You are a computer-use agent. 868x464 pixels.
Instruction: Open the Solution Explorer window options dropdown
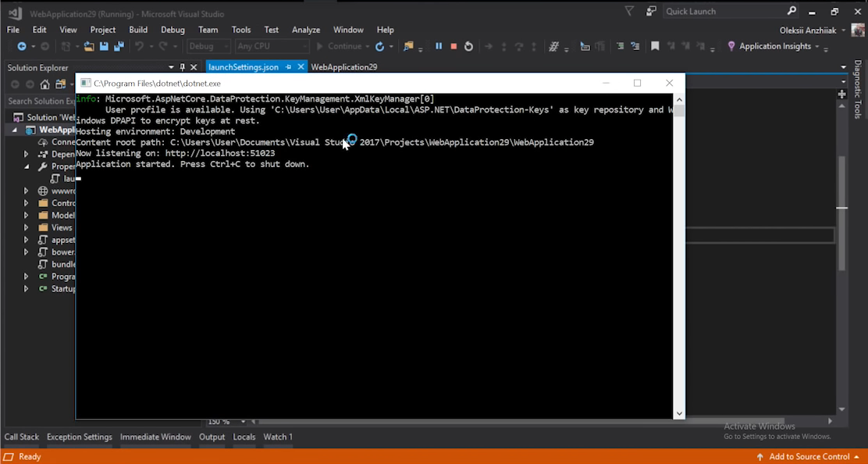(171, 67)
